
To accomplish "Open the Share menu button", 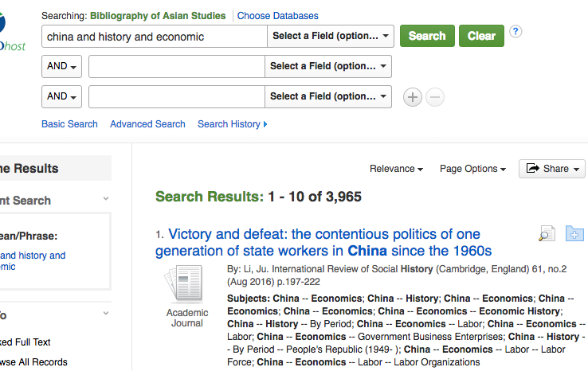I will click(x=552, y=169).
